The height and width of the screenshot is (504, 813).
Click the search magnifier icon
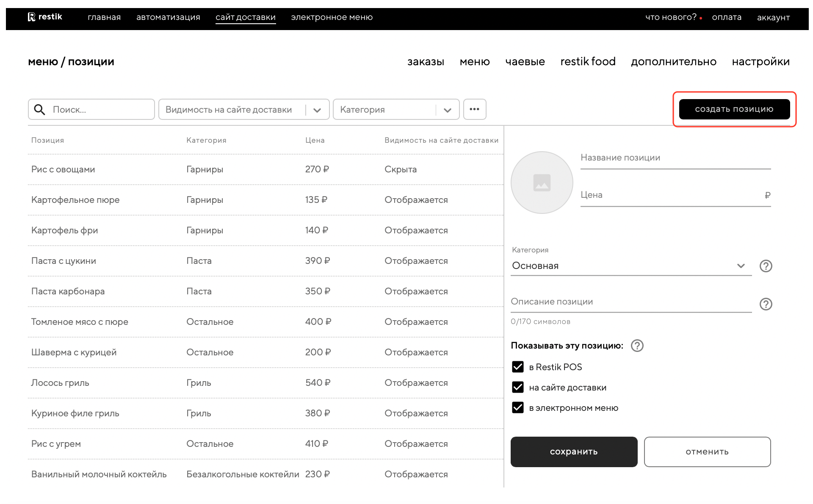click(x=39, y=110)
